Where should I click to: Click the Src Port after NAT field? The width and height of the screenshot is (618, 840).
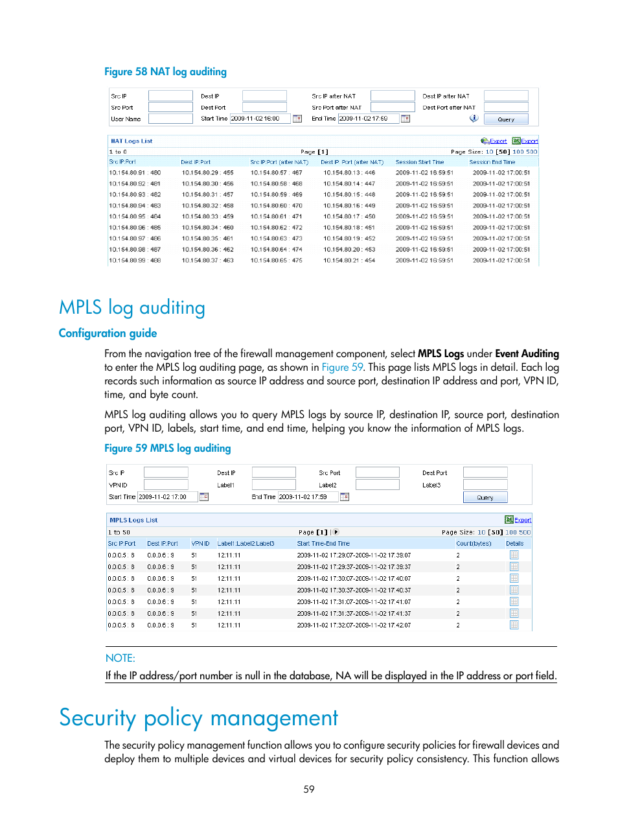(x=393, y=108)
